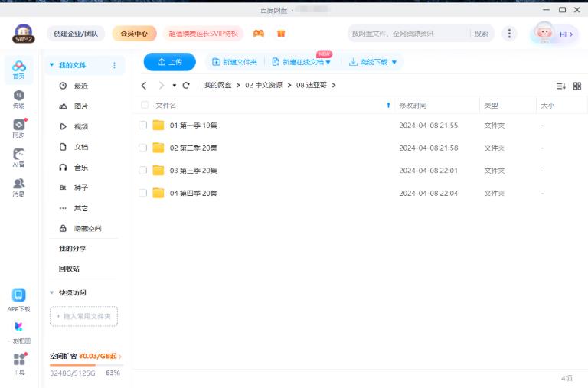588x388 pixels.
Task: Click the 空间扩容 ¥0.03/GB起 link
Action: click(x=86, y=356)
